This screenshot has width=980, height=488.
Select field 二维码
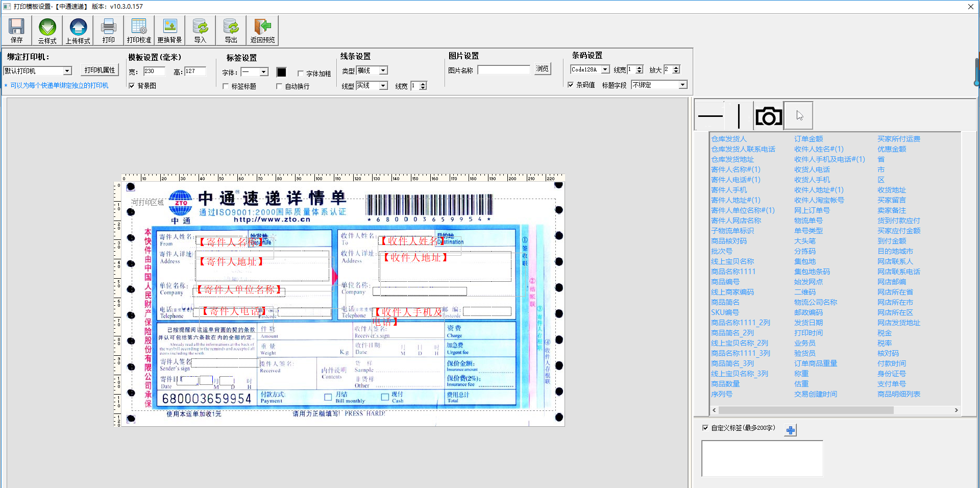[805, 292]
